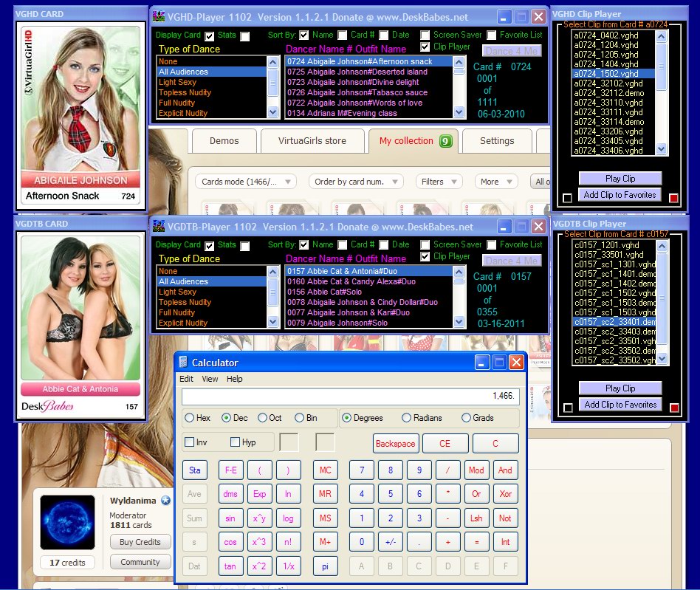Expand the Filters dropdown
This screenshot has width=700, height=590.
coord(439,182)
